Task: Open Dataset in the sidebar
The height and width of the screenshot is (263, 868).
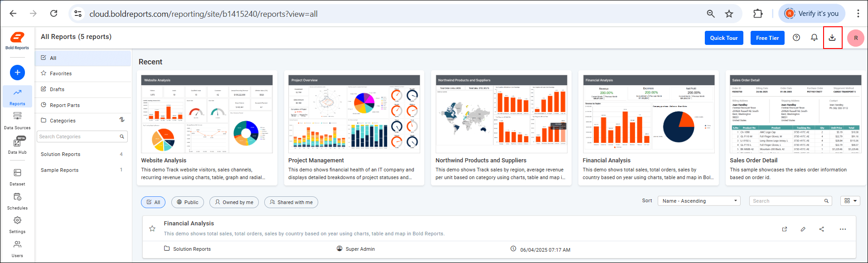Action: coord(17,177)
